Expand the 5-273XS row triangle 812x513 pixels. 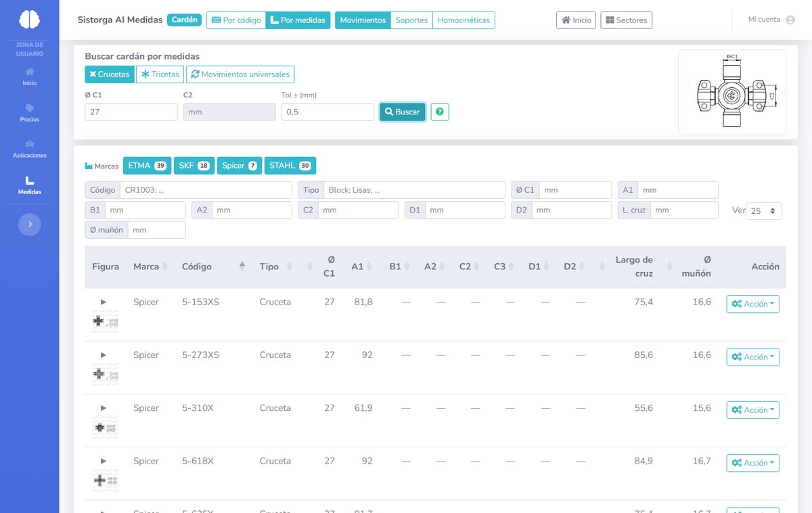click(104, 355)
